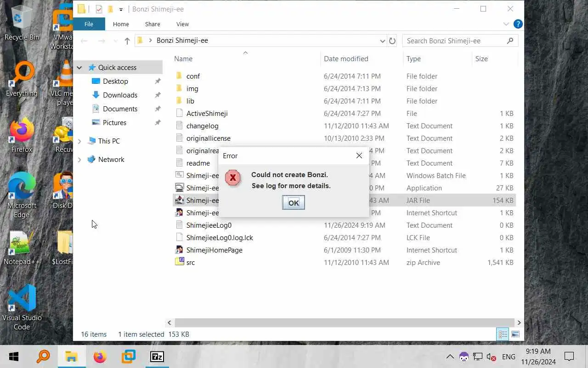Open the Customize Quick Access Toolbar dropdown
Viewport: 588px width, 368px height.
pyautogui.click(x=121, y=9)
